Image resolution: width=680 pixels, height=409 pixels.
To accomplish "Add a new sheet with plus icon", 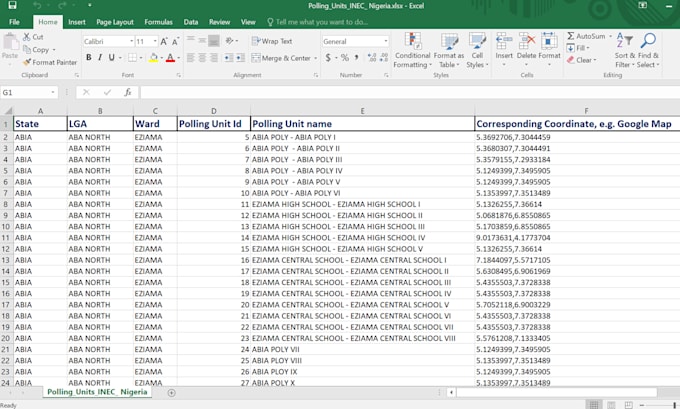I will [x=171, y=393].
